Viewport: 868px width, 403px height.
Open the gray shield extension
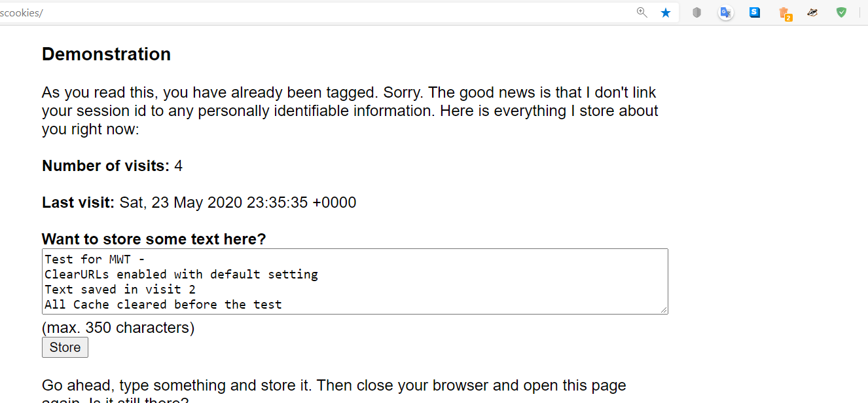696,12
